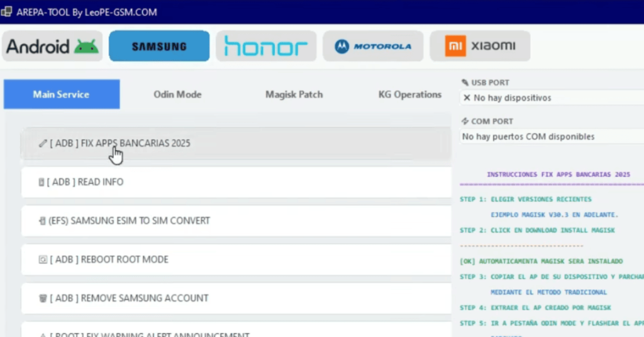Click STEP 3: COPIAR EL AP line
644x337 pixels.
coord(552,277)
